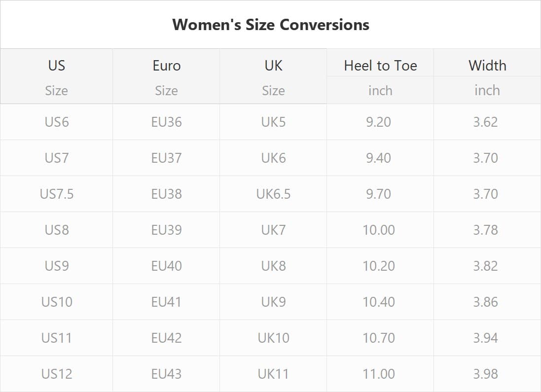Click the UK6.5 size cell
This screenshot has width=541, height=392.
point(273,194)
